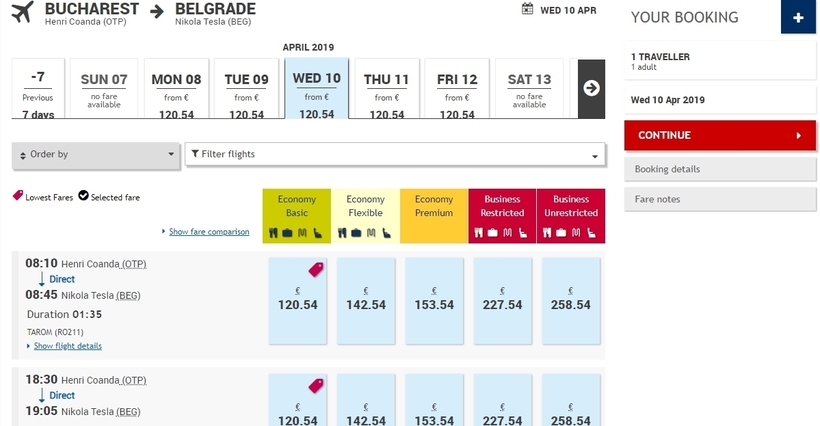Screen dimensions: 820x426
Task: Click the airplane icon next to Bucharest
Action: tap(22, 11)
